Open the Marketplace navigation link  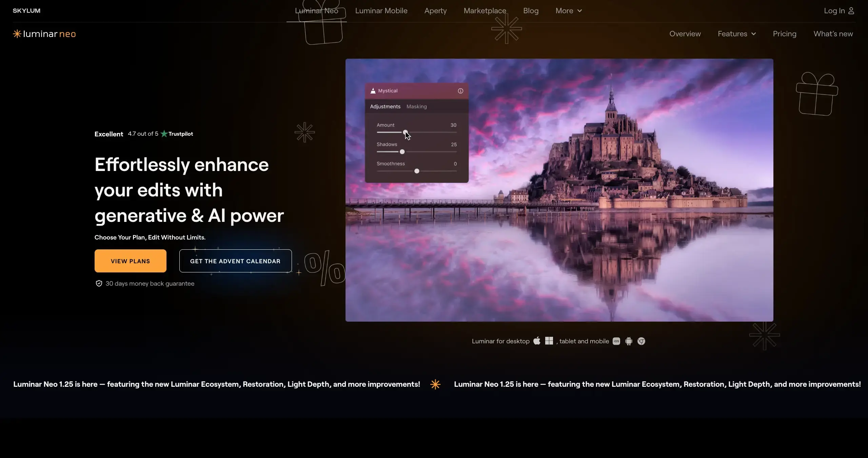point(485,11)
